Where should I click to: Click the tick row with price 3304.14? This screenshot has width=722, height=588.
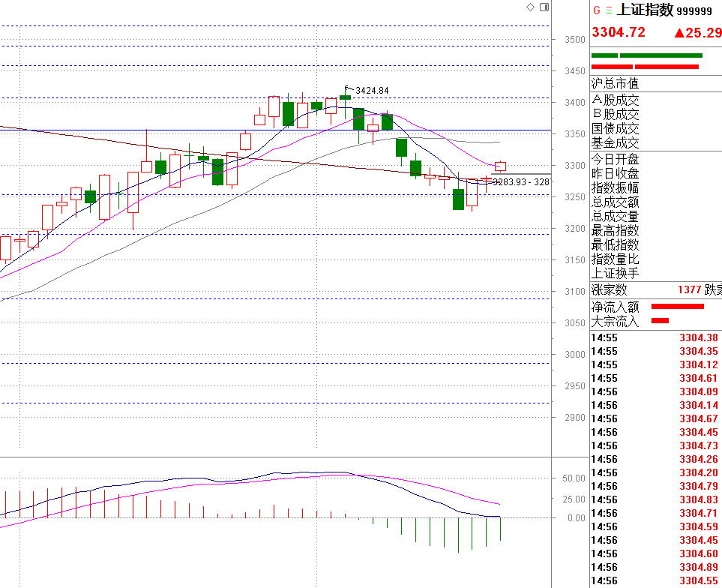[x=656, y=405]
